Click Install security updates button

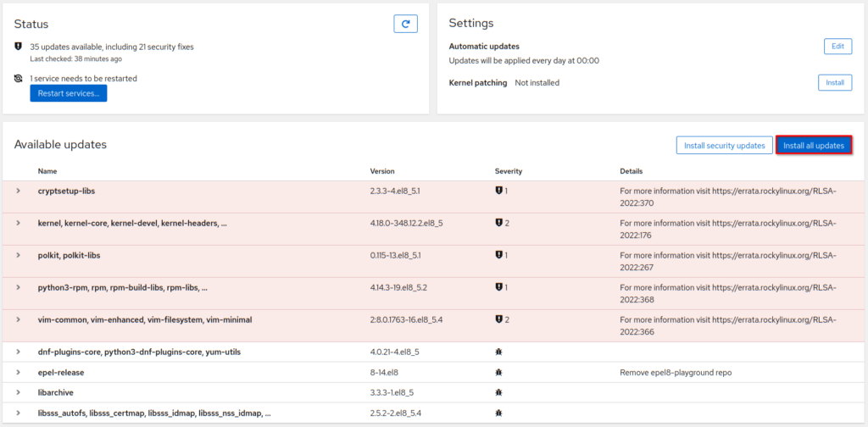[x=724, y=146]
